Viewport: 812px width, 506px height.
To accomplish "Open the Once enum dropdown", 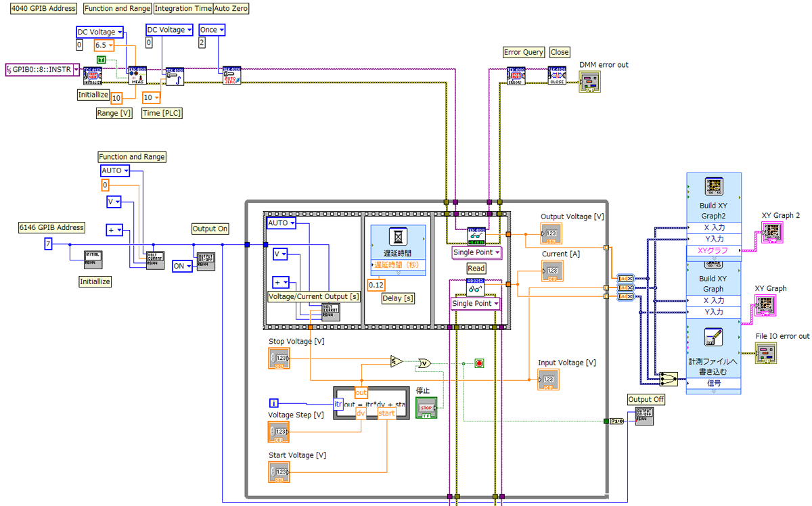I will pos(221,30).
